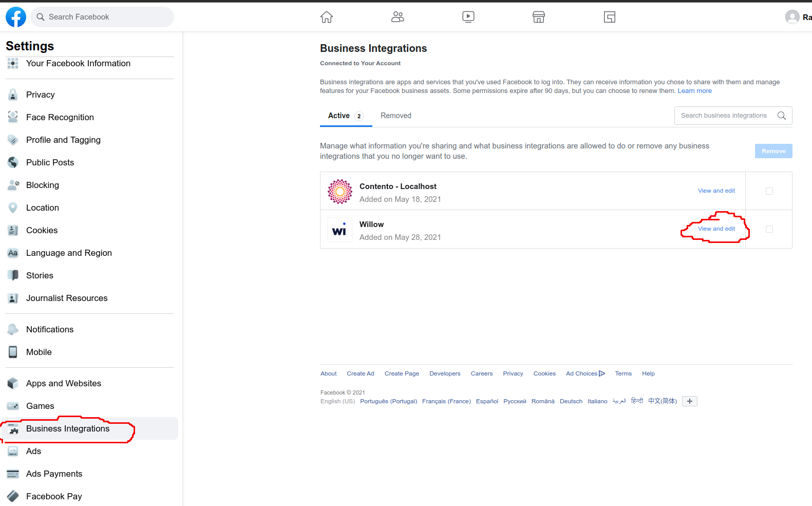Click the Apps and Websites cube icon
This screenshot has width=812, height=506.
coord(13,383)
